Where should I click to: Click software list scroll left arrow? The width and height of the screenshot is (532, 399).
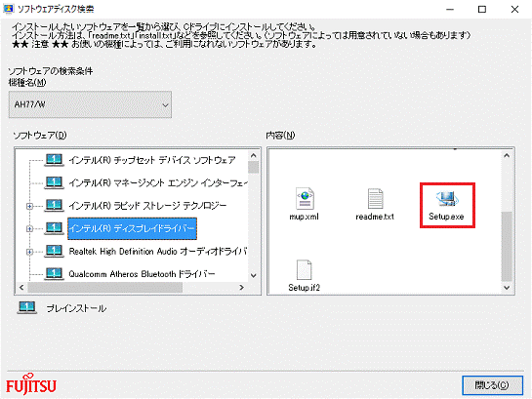21,288
